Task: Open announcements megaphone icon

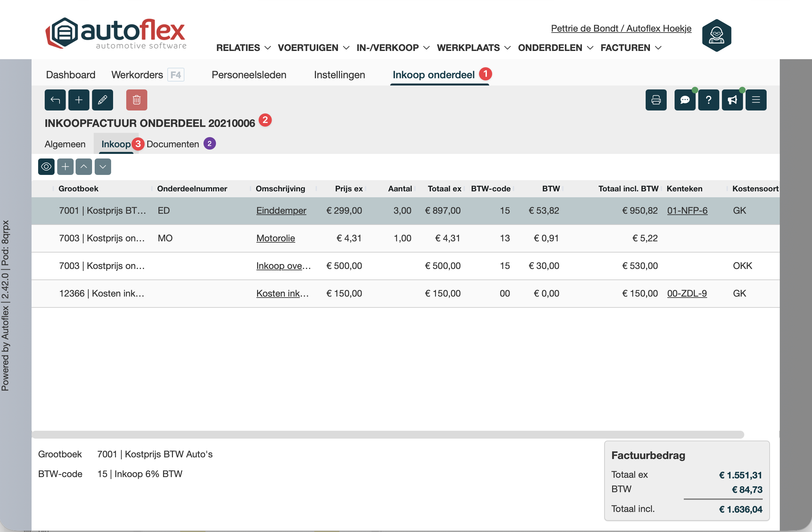Action: point(732,100)
